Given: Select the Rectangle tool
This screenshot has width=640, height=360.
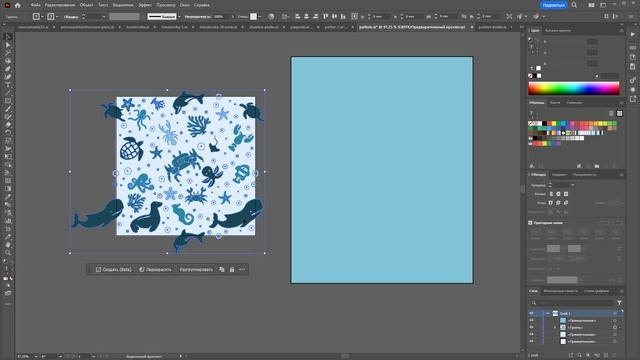Looking at the screenshot, I should pyautogui.click(x=8, y=101).
